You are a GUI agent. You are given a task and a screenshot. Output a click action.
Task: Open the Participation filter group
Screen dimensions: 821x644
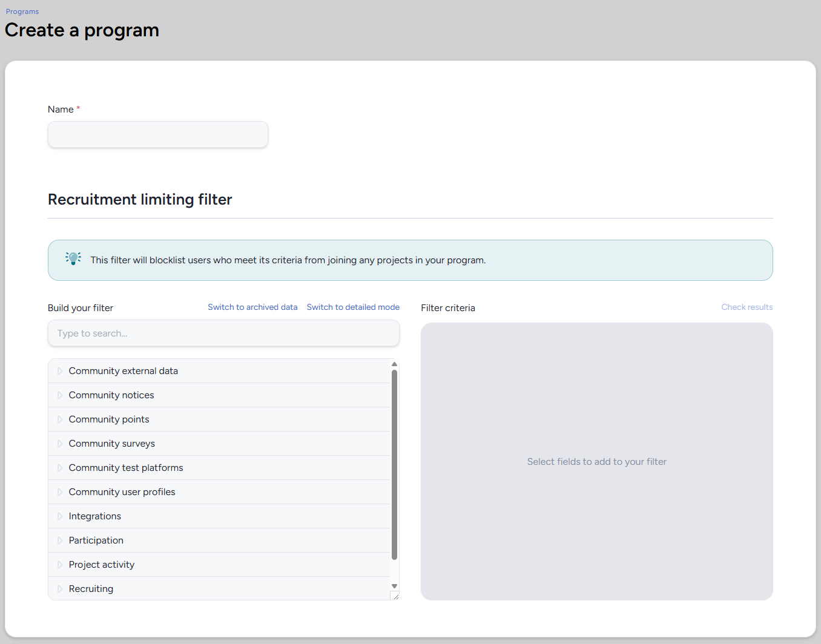(x=96, y=540)
